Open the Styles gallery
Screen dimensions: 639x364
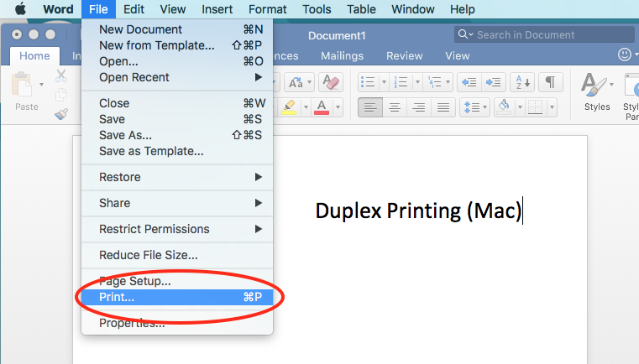click(597, 93)
